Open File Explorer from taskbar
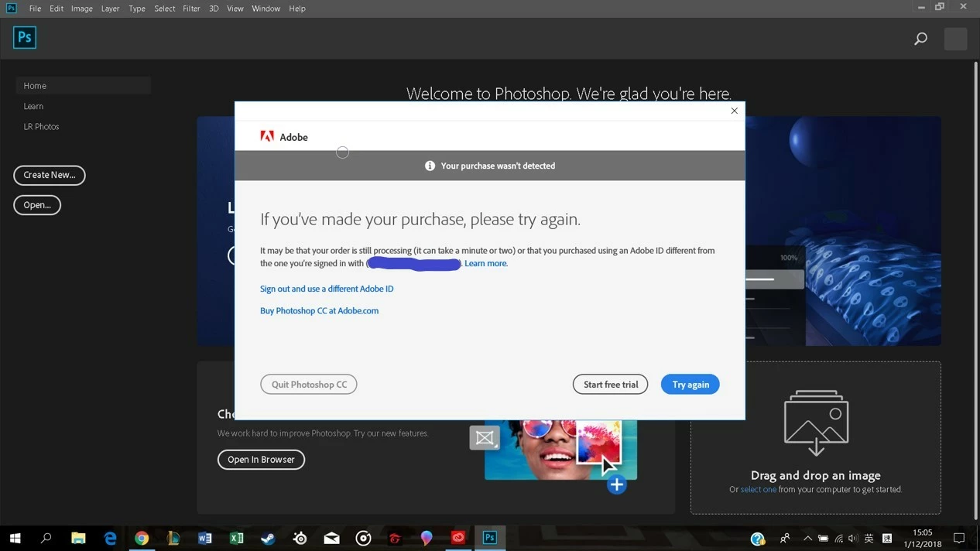 coord(78,538)
